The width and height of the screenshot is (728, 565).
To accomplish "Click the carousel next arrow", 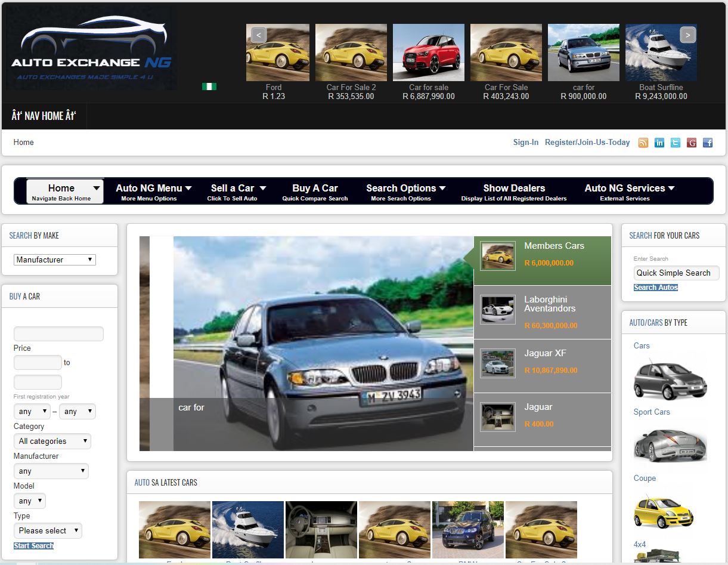I will tap(687, 35).
